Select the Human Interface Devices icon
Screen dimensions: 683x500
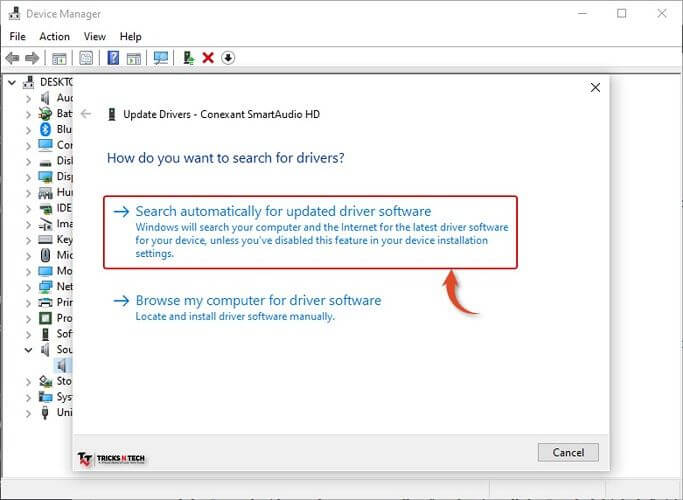click(x=45, y=193)
